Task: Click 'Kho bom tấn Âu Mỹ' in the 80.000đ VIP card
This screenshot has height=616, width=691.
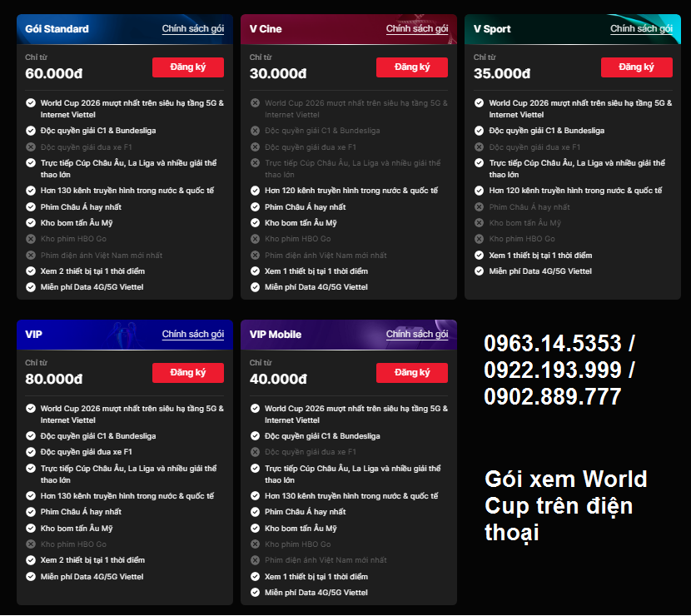Action: coord(77,528)
